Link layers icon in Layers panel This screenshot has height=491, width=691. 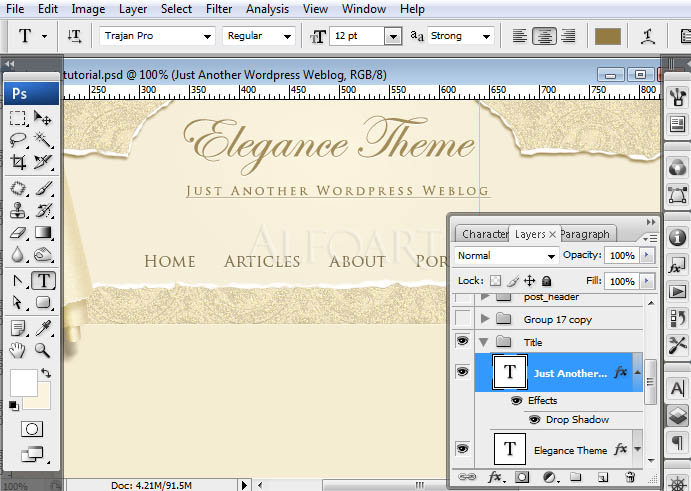pos(467,477)
